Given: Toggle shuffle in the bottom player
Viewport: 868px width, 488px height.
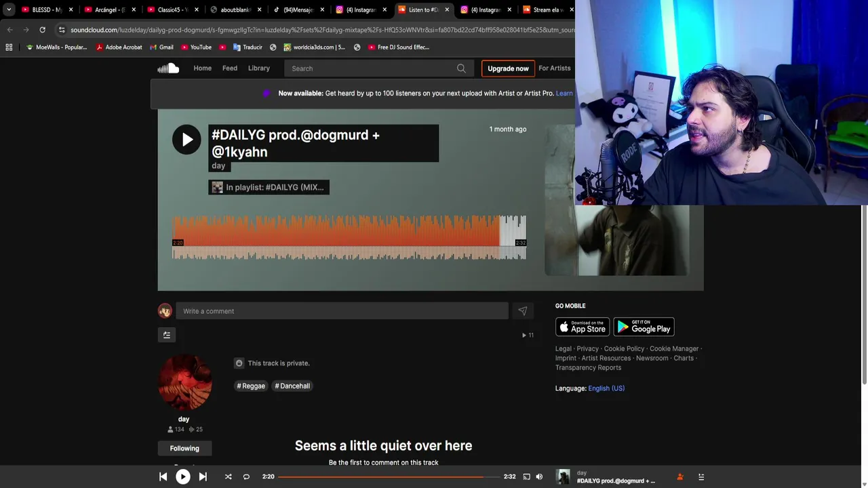Looking at the screenshot, I should click(228, 476).
